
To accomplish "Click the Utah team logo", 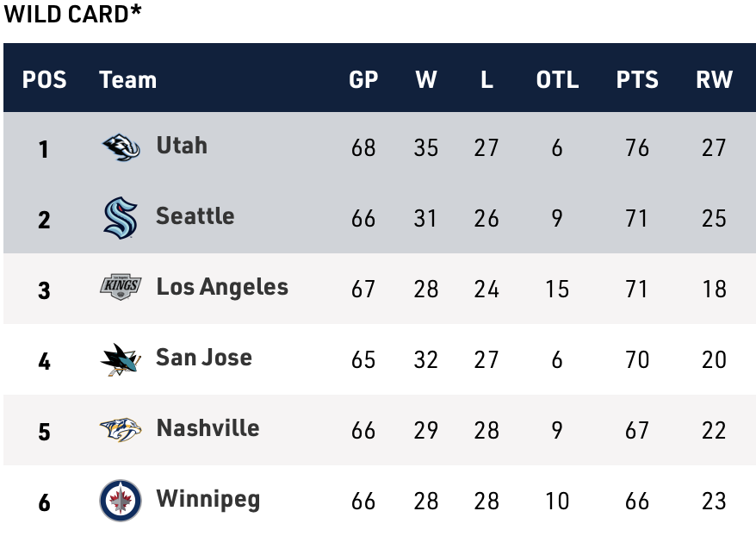I will (x=121, y=147).
